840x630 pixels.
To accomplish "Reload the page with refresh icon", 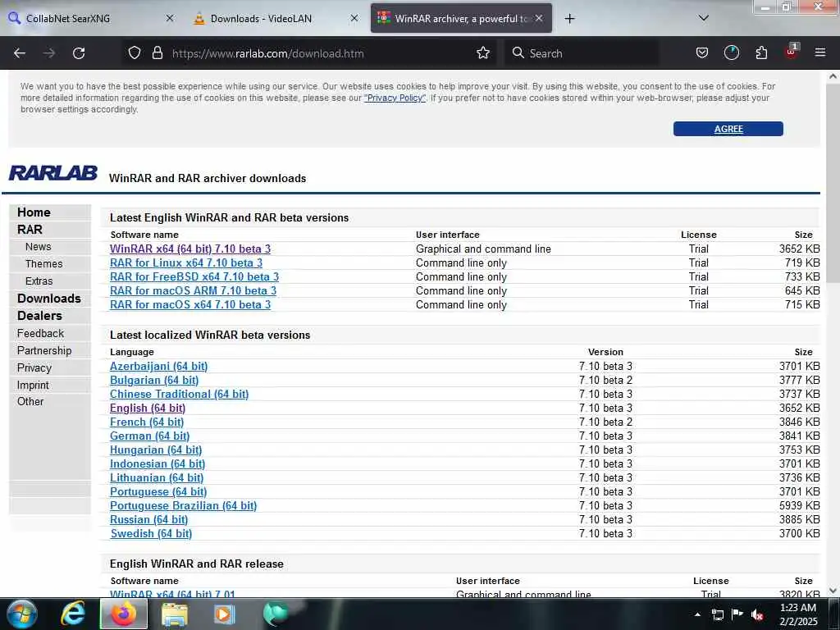I will click(x=79, y=53).
